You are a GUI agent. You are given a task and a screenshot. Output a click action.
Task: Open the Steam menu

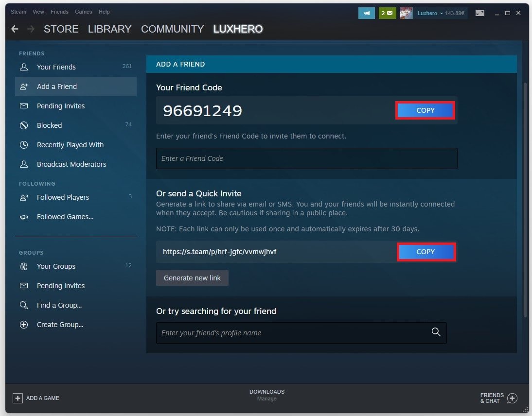point(18,12)
